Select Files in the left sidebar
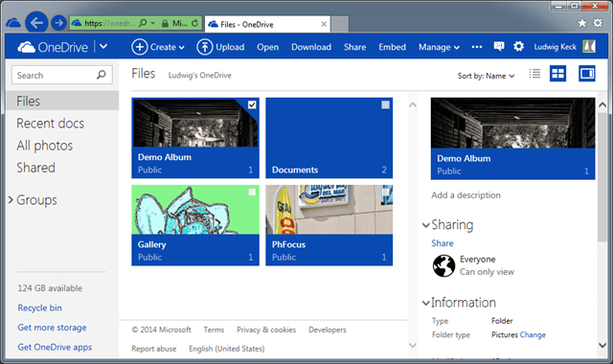Viewport: 613px width, 364px height. coord(62,101)
